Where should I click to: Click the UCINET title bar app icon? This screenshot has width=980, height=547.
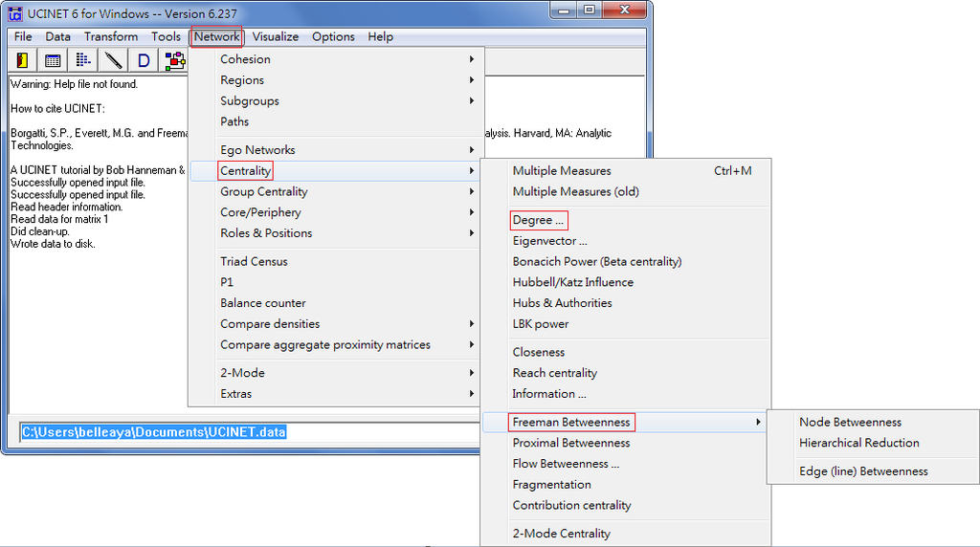15,13
